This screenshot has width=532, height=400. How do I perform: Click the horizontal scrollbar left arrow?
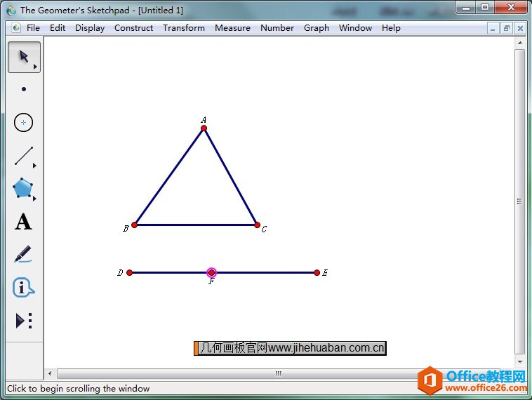pos(50,373)
